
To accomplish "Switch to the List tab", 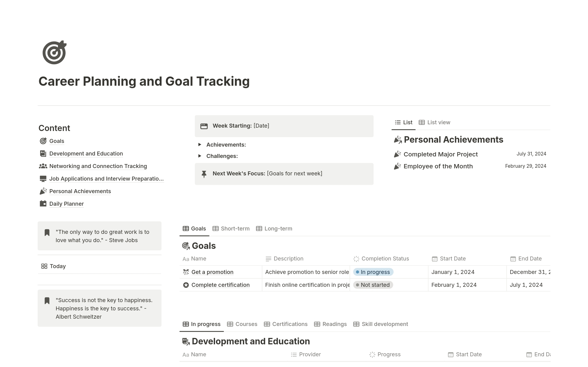I will point(404,122).
